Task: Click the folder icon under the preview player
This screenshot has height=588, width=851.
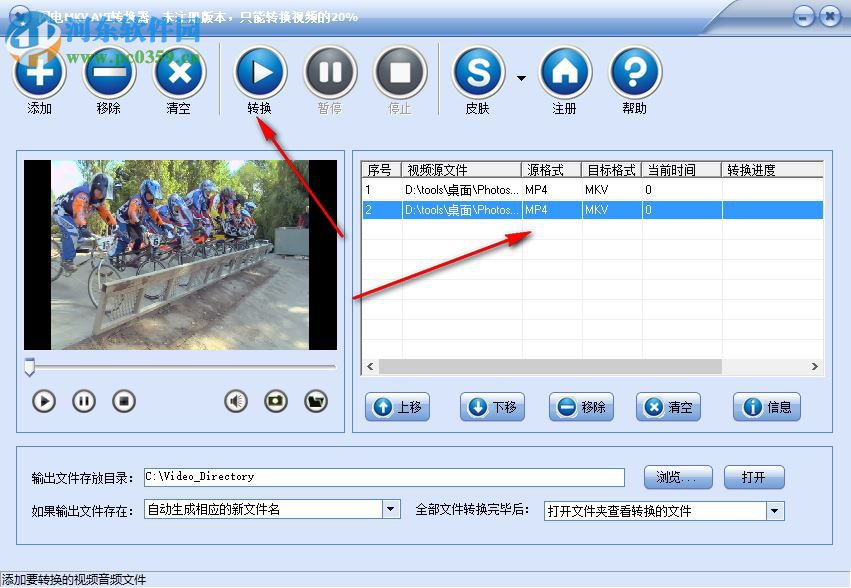Action: click(x=316, y=400)
